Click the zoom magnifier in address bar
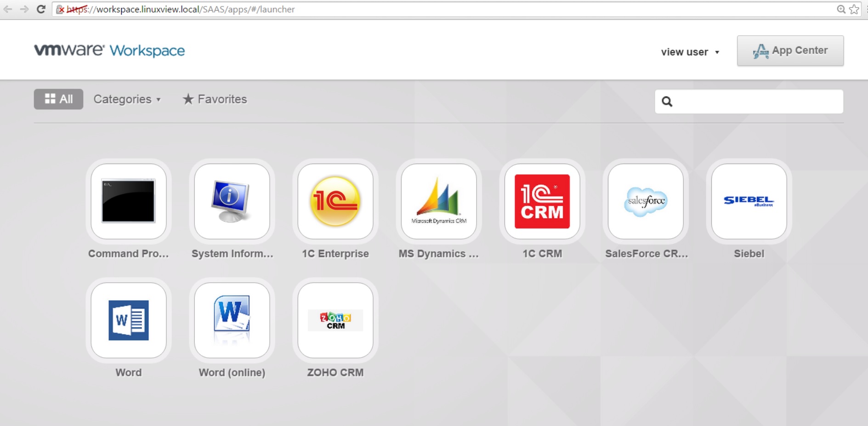 pyautogui.click(x=841, y=9)
